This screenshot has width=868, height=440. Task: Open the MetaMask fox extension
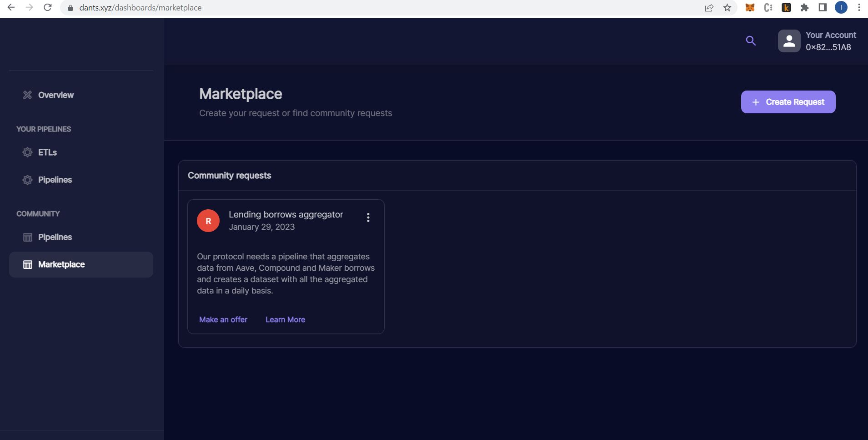pyautogui.click(x=750, y=8)
